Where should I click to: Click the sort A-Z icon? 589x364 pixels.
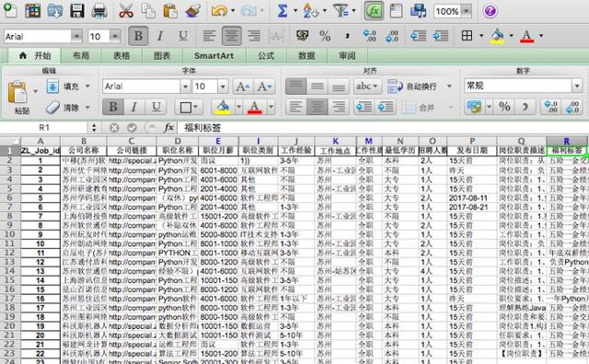[311, 10]
